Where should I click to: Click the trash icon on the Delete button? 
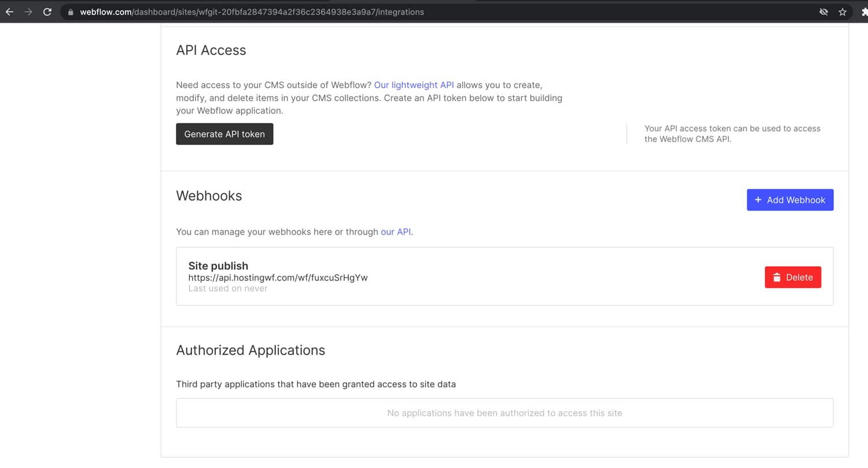[x=777, y=277]
